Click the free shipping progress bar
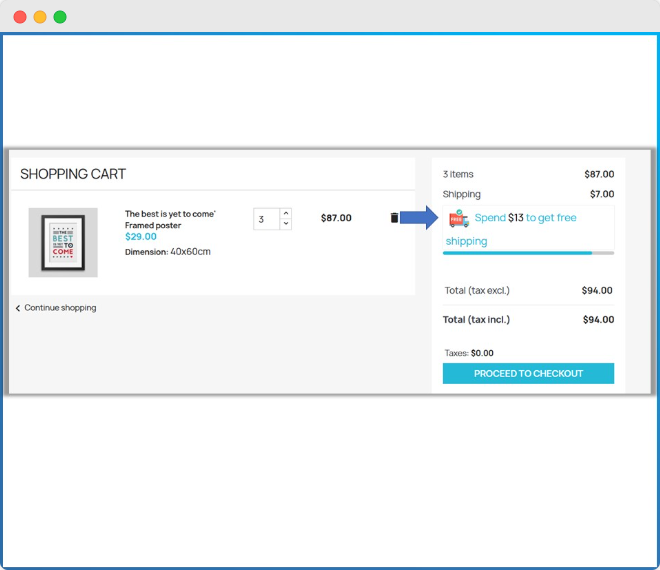Image resolution: width=660 pixels, height=570 pixels. [x=528, y=253]
